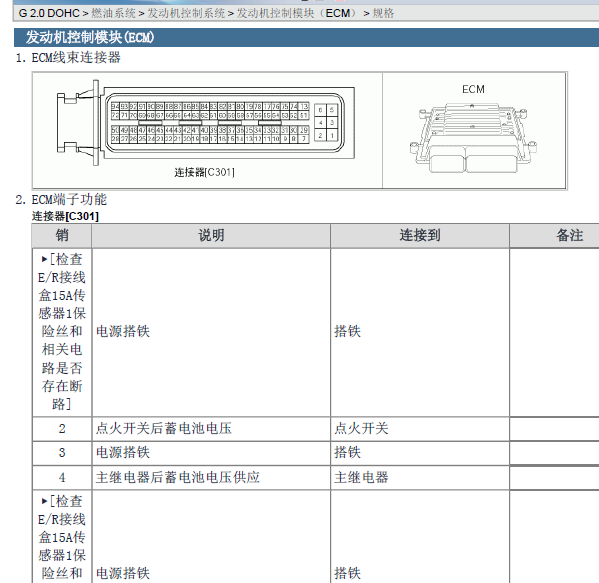
Task: Click pin 2 cell
Action: coord(62,429)
